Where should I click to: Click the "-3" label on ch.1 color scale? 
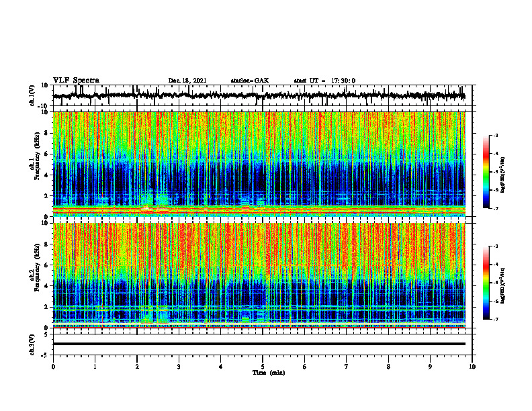(496, 136)
